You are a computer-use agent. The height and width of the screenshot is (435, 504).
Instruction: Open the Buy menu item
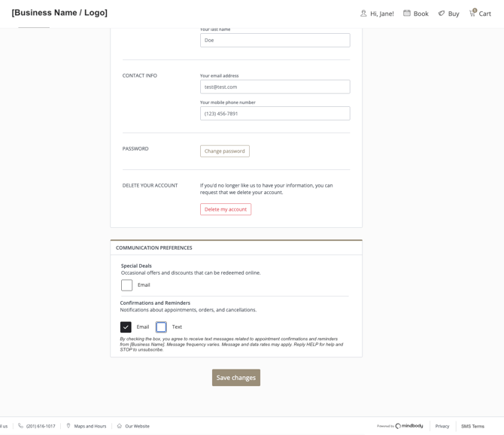click(x=449, y=14)
